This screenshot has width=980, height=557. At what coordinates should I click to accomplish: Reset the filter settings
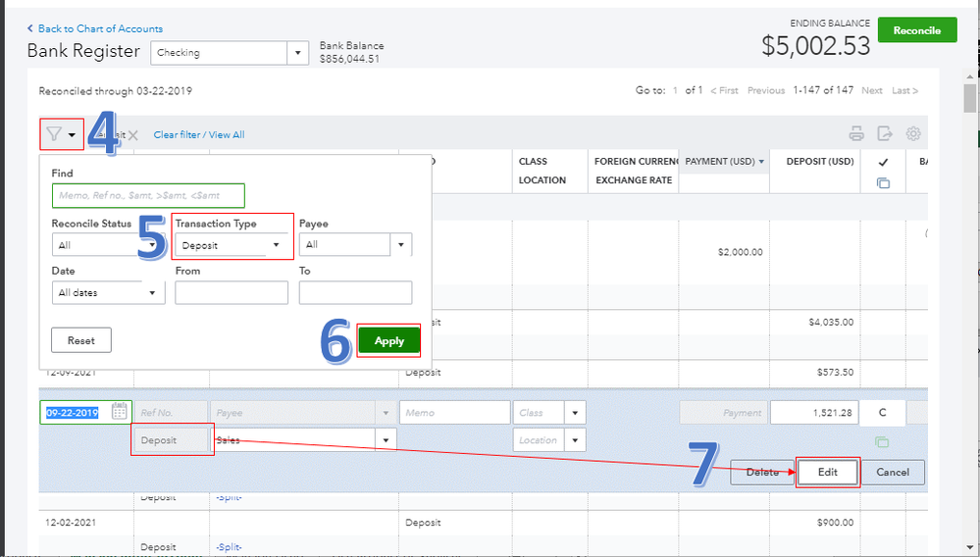pos(81,340)
